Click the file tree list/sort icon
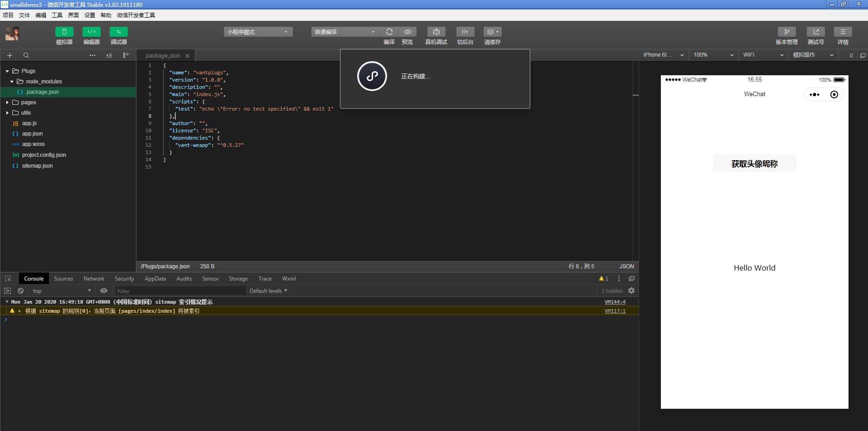Screen dimensions: 868x431 click(109, 55)
